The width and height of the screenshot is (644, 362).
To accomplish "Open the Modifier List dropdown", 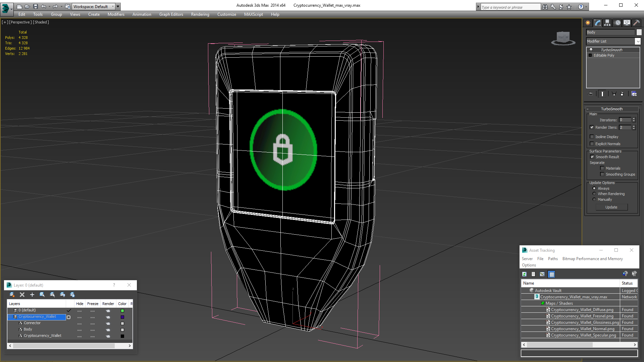I will tap(637, 41).
